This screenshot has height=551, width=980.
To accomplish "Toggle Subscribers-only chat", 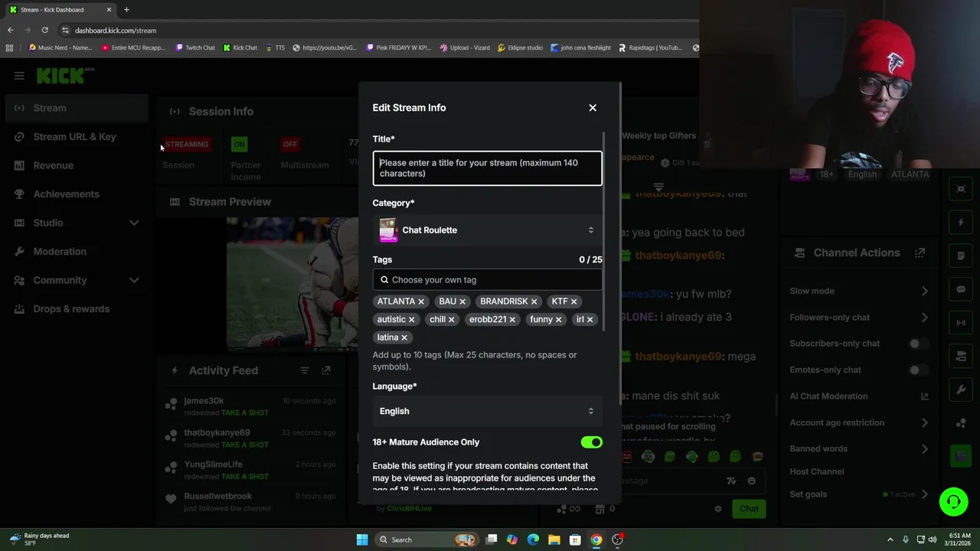I will [919, 344].
